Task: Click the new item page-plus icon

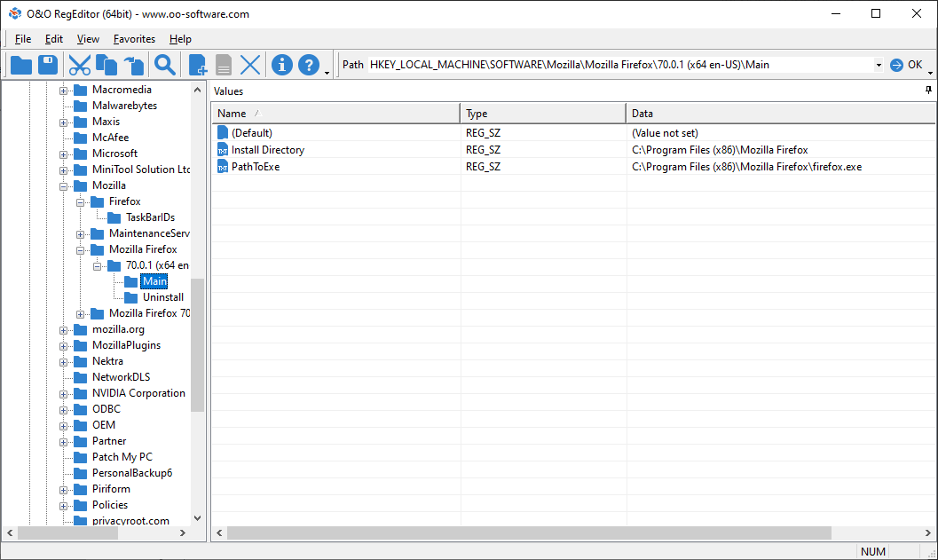Action: click(x=197, y=65)
